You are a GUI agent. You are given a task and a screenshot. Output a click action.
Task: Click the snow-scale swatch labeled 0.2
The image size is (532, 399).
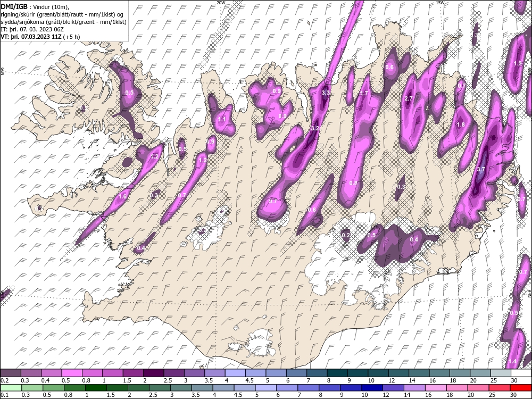click(x=11, y=373)
